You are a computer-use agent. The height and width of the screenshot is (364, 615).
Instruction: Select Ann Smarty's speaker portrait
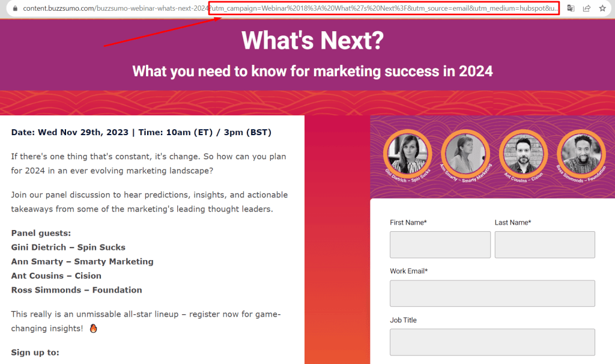pyautogui.click(x=465, y=155)
